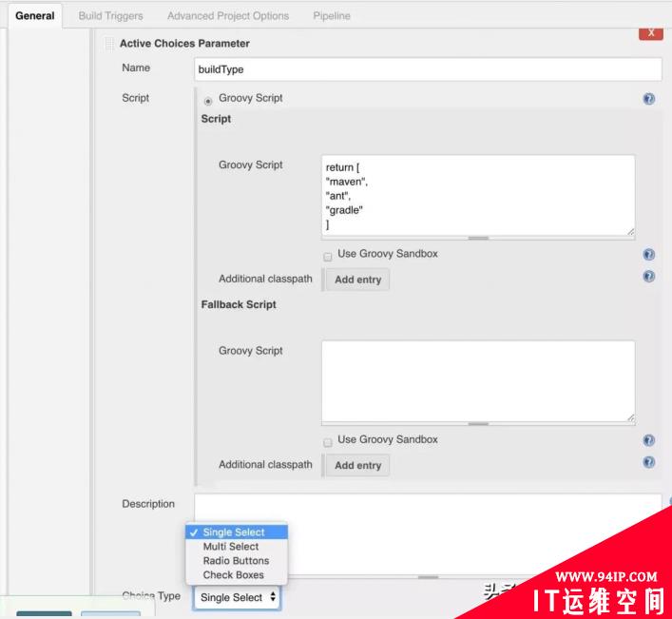
Task: Choose Radio Buttons from the dropdown list
Action: pos(237,561)
